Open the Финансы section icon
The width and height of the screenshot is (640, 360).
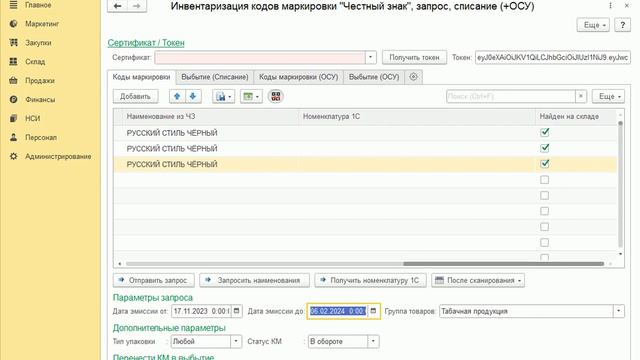point(13,99)
